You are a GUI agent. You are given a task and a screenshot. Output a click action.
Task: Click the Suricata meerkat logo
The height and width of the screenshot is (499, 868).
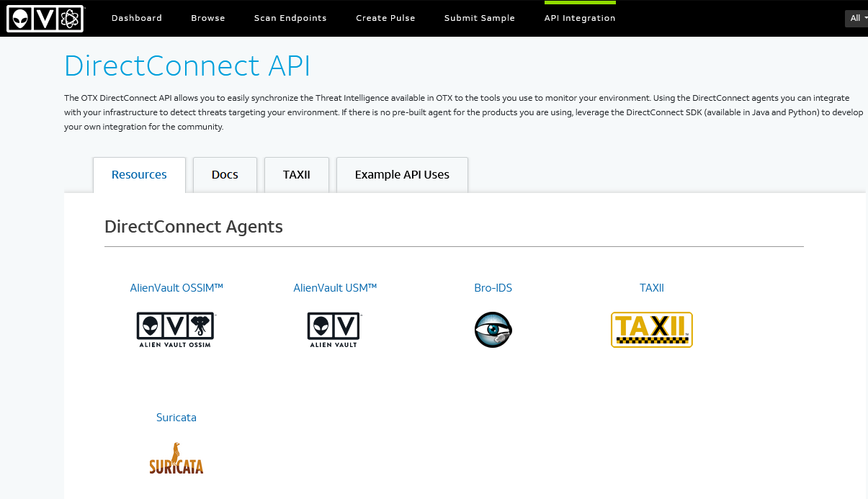pyautogui.click(x=176, y=458)
